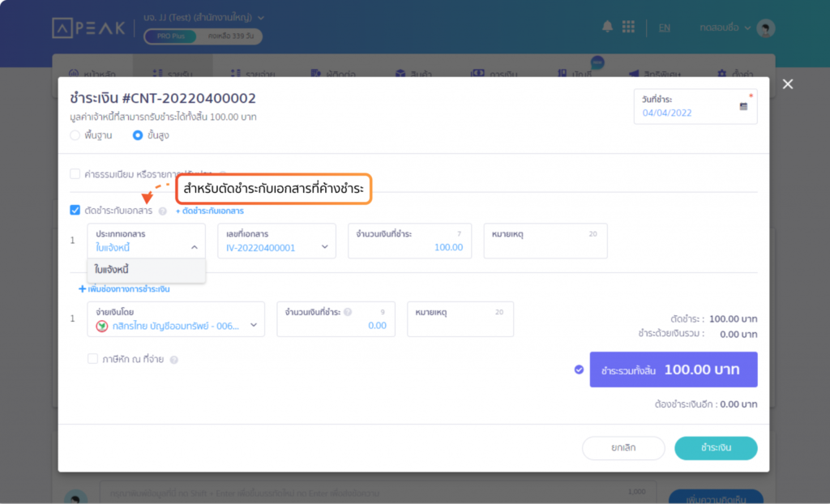This screenshot has width=830, height=504.
Task: Open the apps grid icon
Action: (x=628, y=27)
